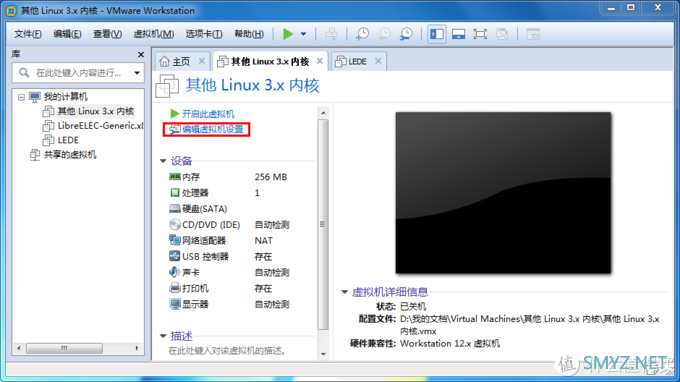Open the 选项卡(T) menu
680x382 pixels.
click(204, 34)
